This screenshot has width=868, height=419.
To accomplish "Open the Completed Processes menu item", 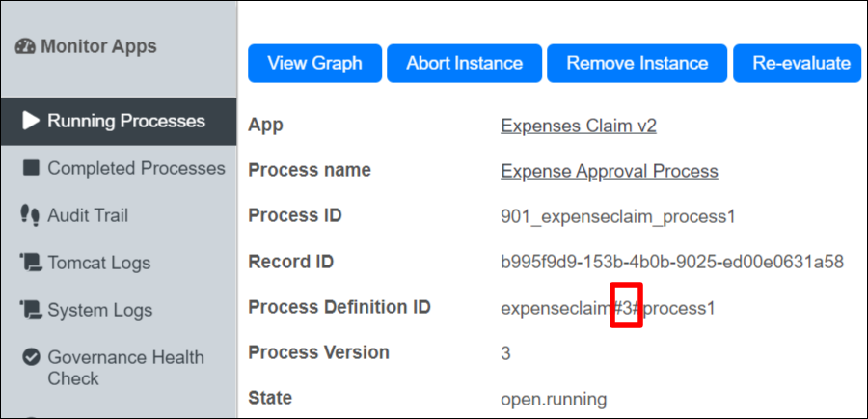I will coord(119,169).
